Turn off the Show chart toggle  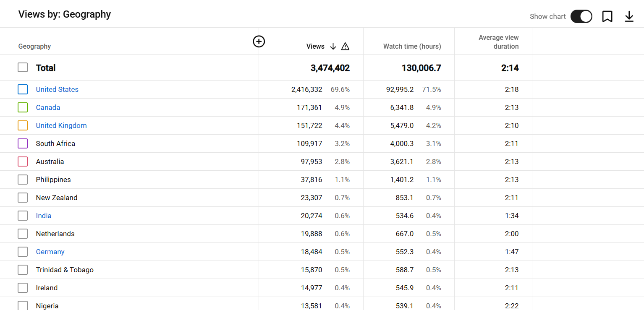click(581, 16)
